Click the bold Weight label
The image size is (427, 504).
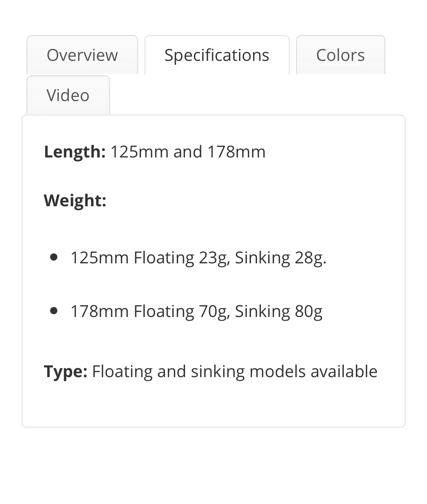(x=75, y=200)
